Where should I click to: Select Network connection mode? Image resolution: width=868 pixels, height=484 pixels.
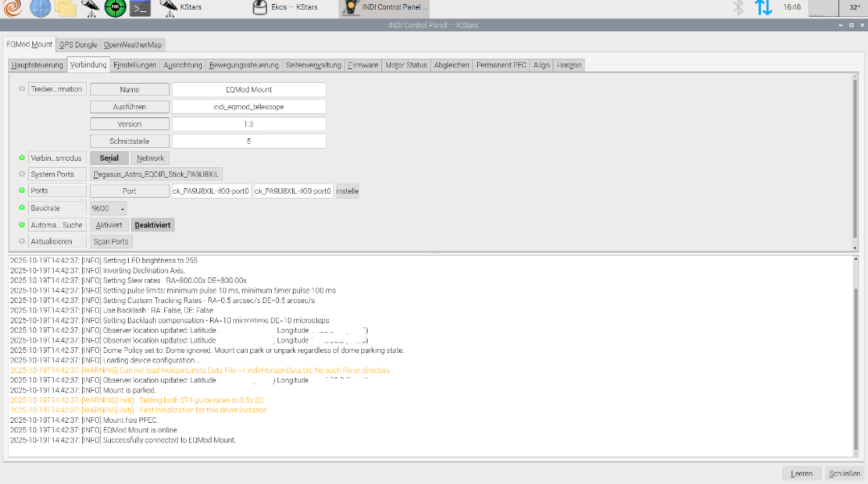coord(150,158)
